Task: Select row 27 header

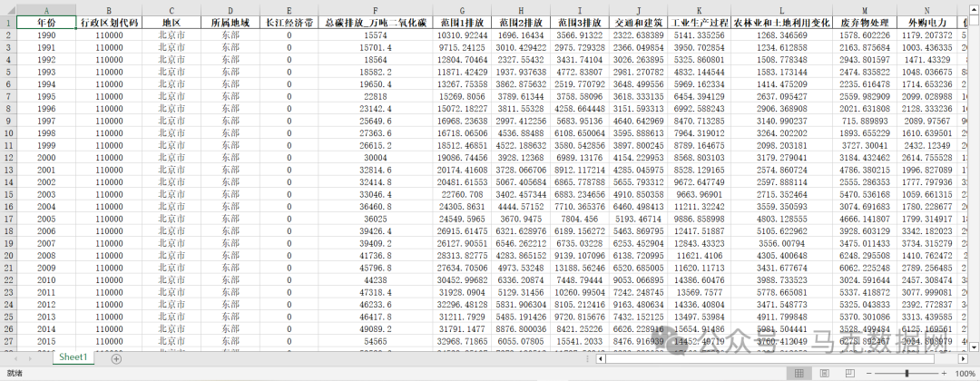Action: [x=8, y=340]
